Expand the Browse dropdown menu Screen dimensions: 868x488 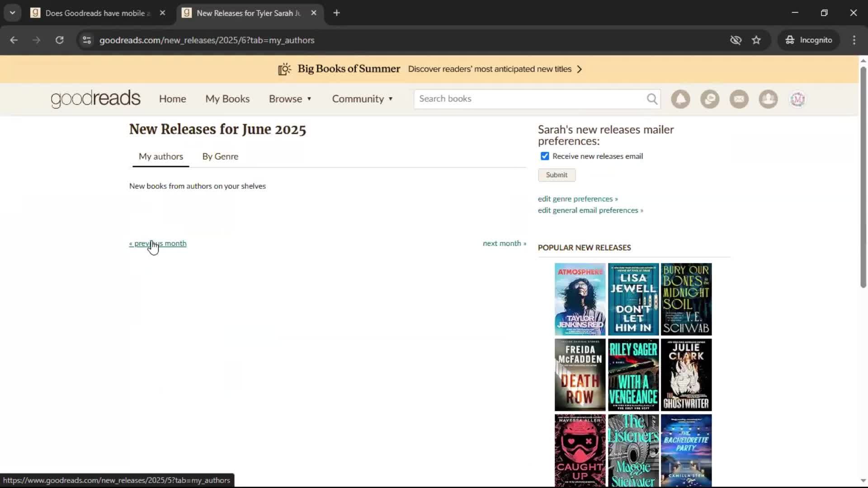point(290,99)
